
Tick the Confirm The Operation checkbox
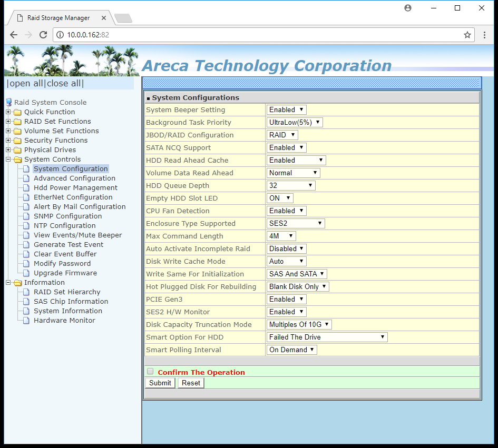[x=150, y=371]
